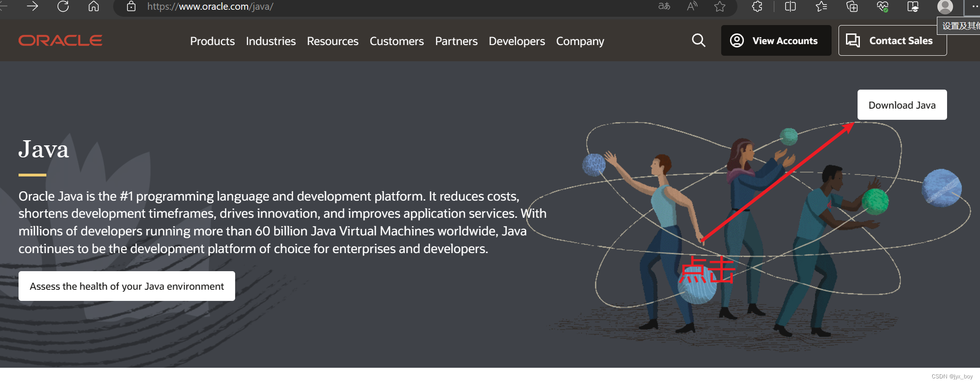The width and height of the screenshot is (980, 384).
Task: Click Assess the health of Java environment
Action: point(127,286)
